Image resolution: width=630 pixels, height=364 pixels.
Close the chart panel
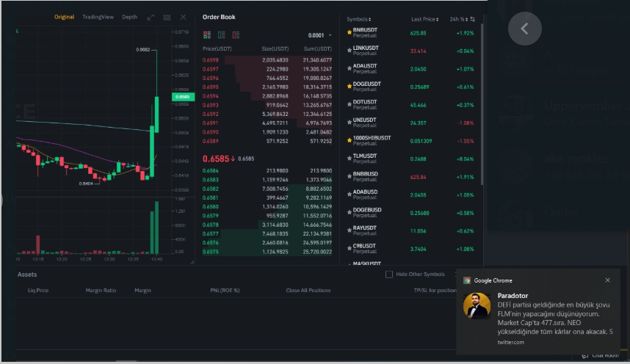pos(184,17)
